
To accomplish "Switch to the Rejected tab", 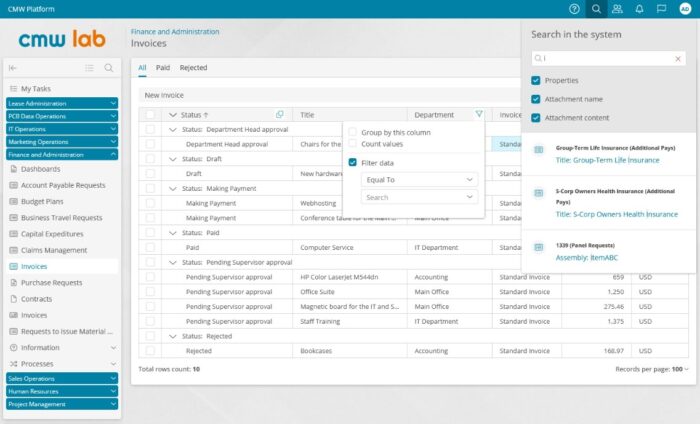I will pyautogui.click(x=193, y=68).
